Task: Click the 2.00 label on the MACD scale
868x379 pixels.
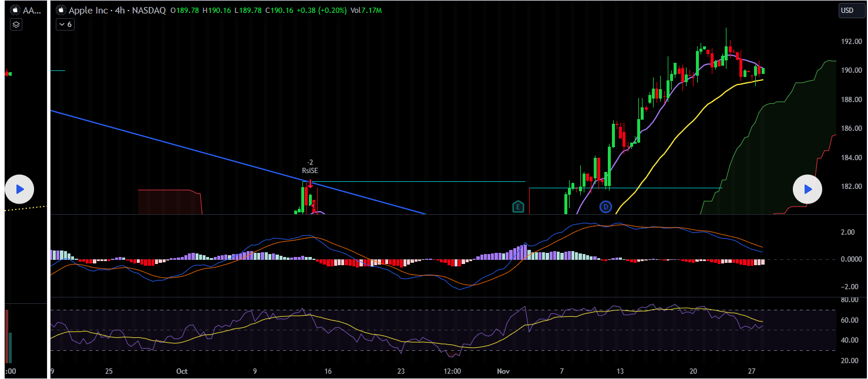Action: tap(847, 232)
